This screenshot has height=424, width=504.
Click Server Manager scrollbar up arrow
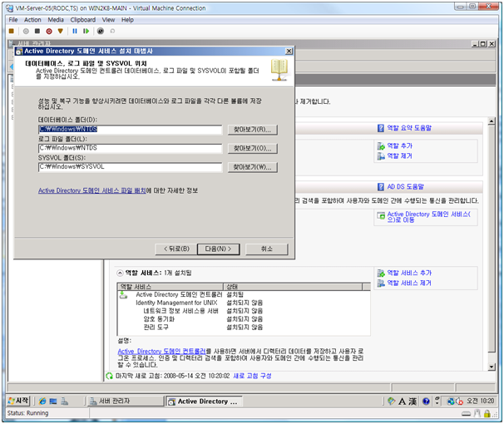[x=492, y=121]
